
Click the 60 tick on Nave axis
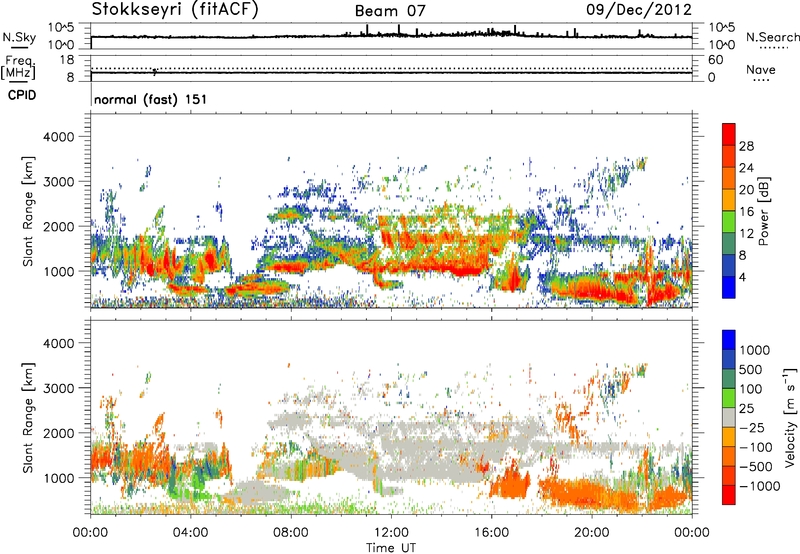715,60
